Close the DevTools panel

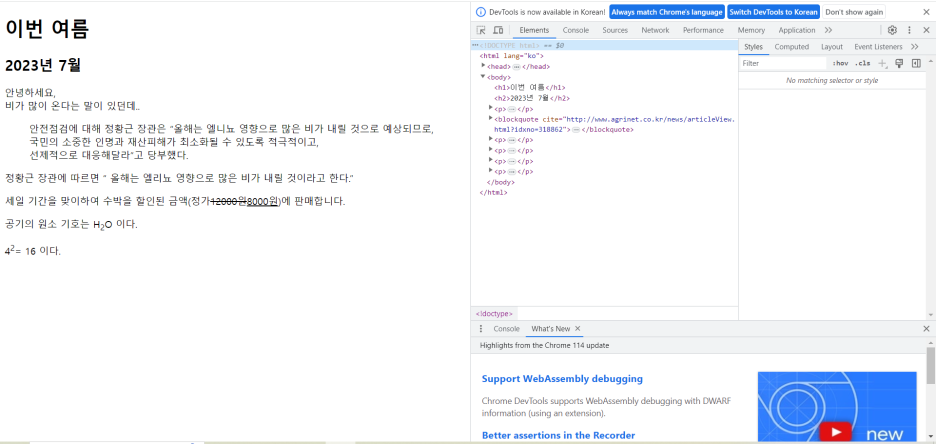click(x=926, y=30)
